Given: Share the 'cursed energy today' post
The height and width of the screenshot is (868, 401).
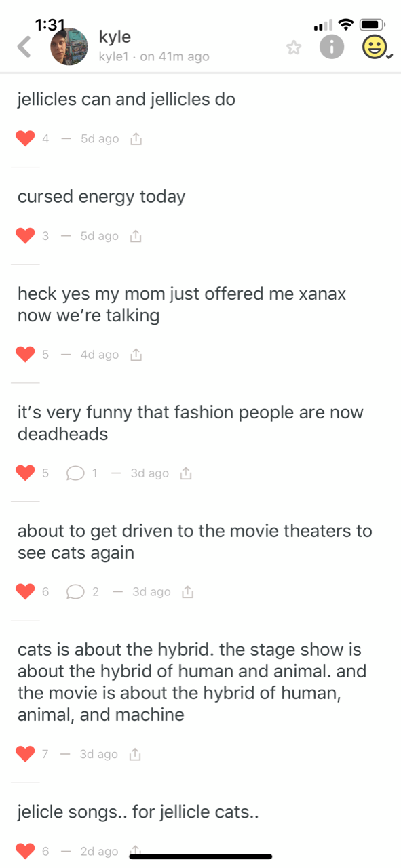Looking at the screenshot, I should click(x=135, y=236).
